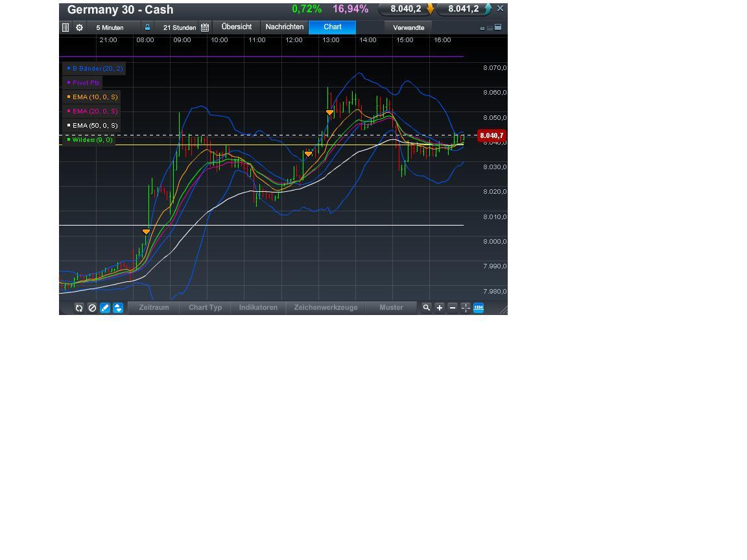Click the 09:00 time axis label
Screen dimensions: 747x560
pyautogui.click(x=182, y=40)
